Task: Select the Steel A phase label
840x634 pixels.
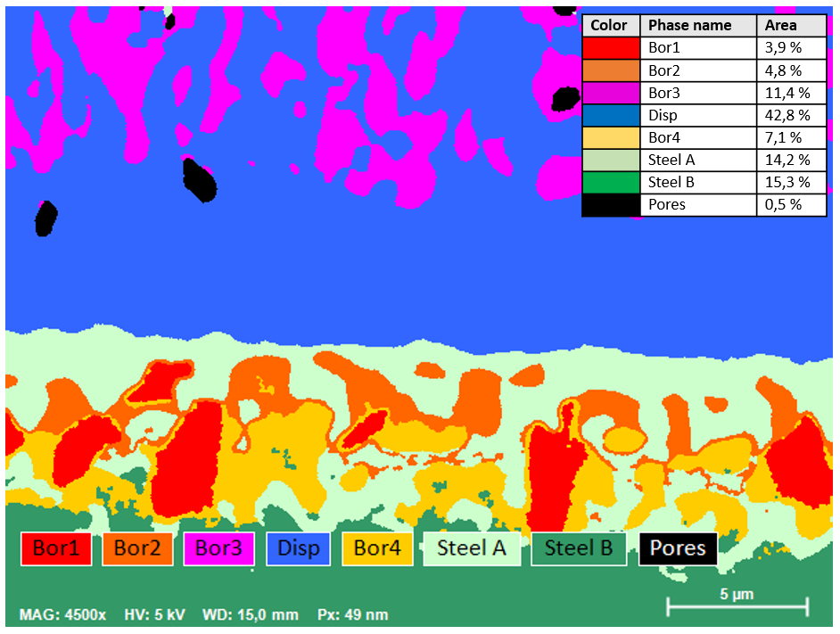Action: (x=472, y=548)
